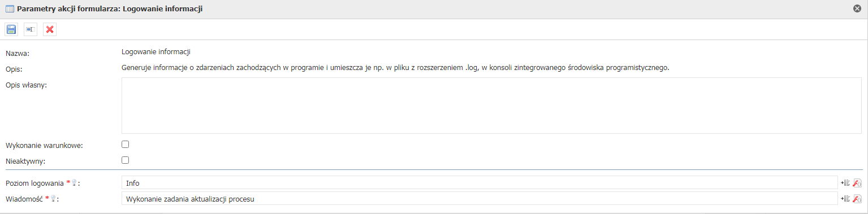
Task: Enable the Wykonanie warunkowe checkbox
Action: point(126,145)
